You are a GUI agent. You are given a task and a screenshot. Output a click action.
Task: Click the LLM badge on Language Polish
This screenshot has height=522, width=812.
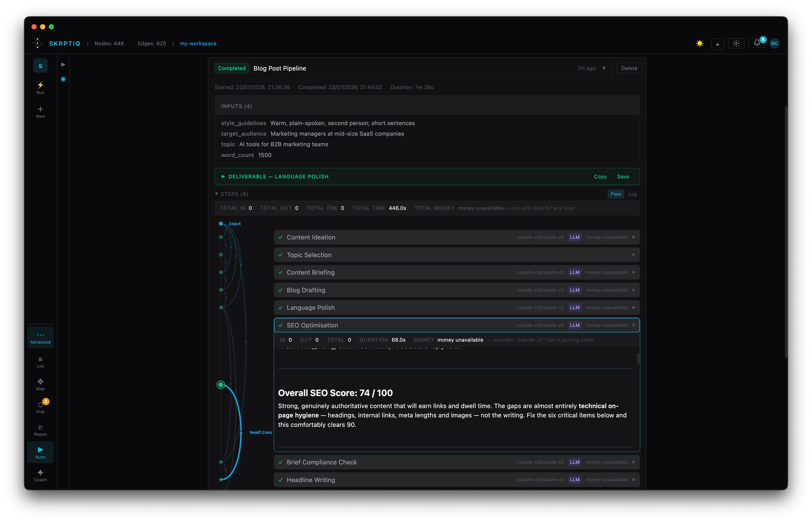click(x=574, y=308)
